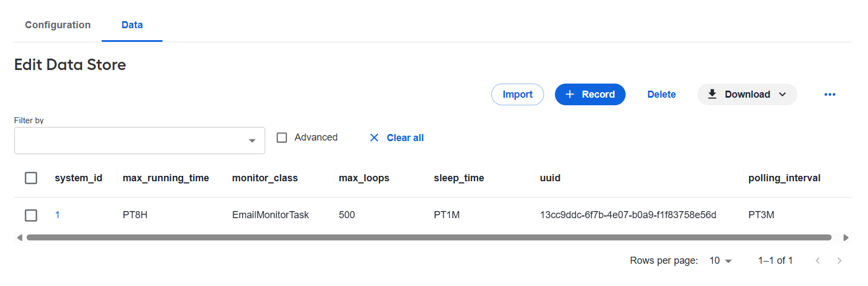Switch to the Configuration tab
This screenshot has height=286, width=868.
[58, 25]
